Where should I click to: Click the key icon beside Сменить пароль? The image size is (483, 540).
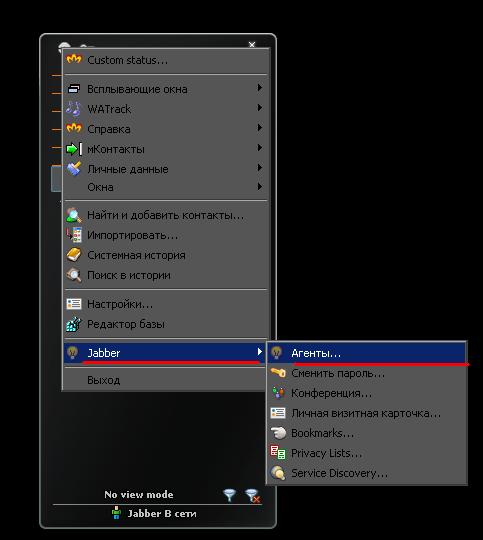point(278,373)
